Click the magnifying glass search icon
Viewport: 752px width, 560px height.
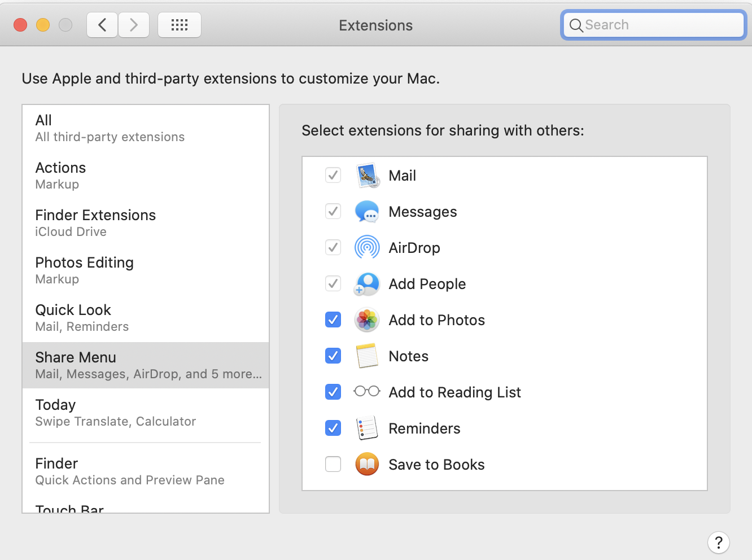tap(576, 25)
